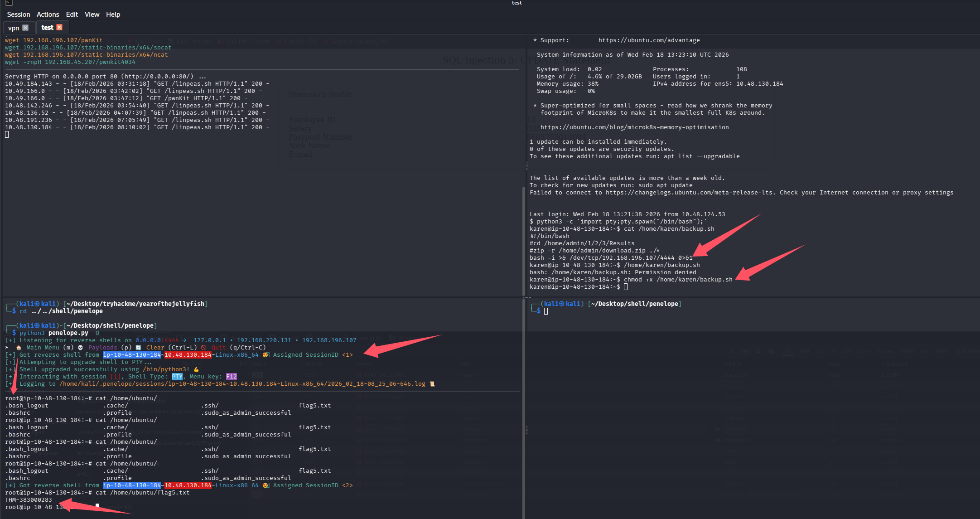Click the scroll icon after the log path
Screen dimensions: 980x519
pos(432,384)
